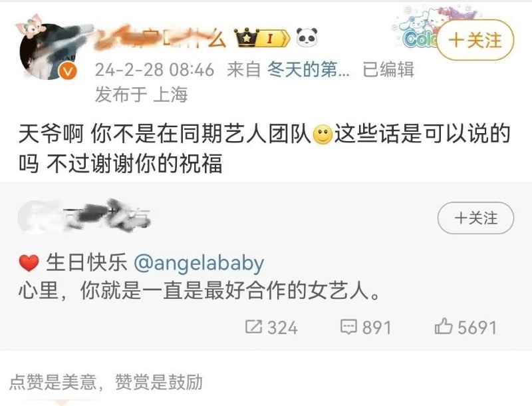Tap the 发布于 上海 location text
The height and width of the screenshot is (406, 532).
click(x=141, y=95)
